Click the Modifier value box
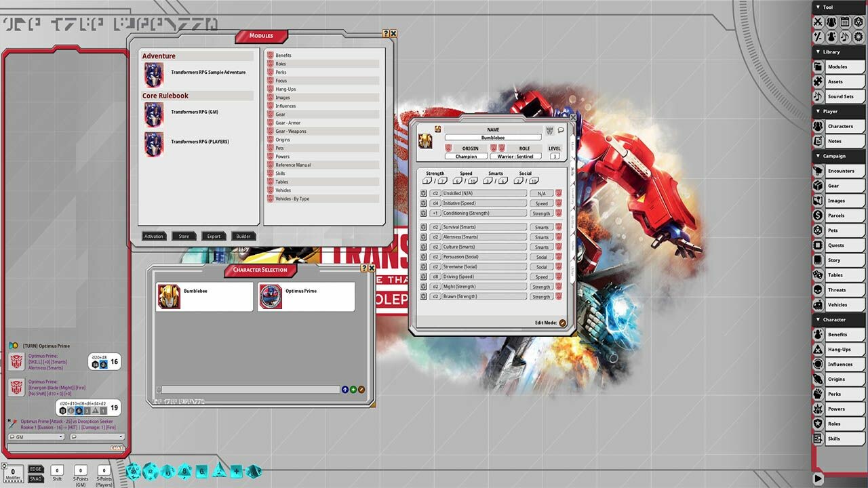This screenshot has height=488, width=868. coord(13,471)
